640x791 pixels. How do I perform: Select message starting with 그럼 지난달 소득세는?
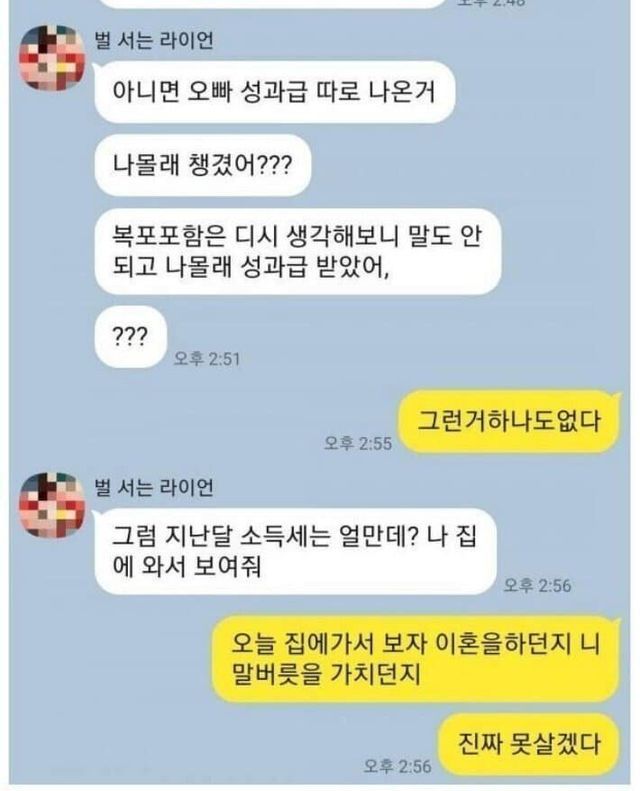coord(295,551)
